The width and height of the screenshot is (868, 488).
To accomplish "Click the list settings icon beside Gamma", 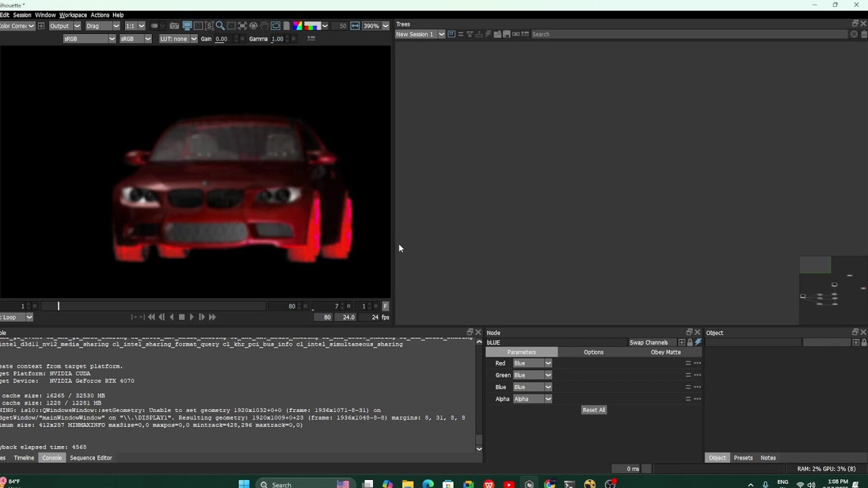I will tap(311, 39).
